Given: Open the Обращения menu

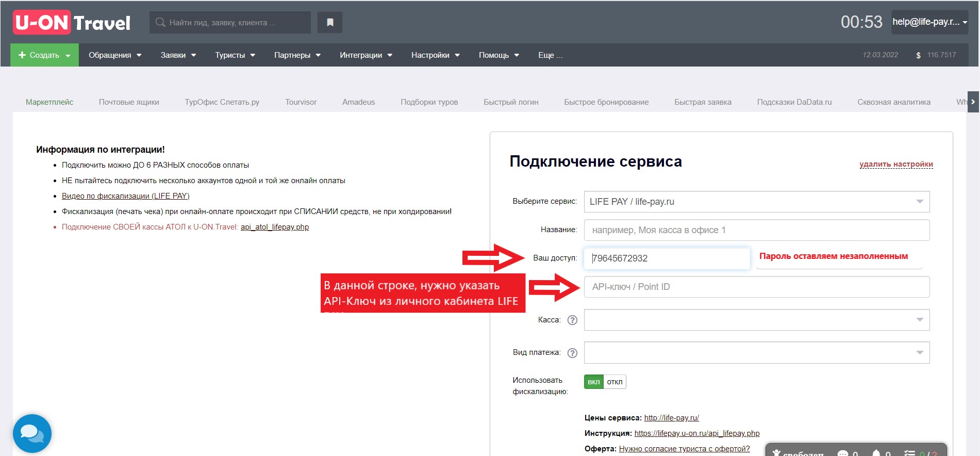Looking at the screenshot, I should click(115, 55).
